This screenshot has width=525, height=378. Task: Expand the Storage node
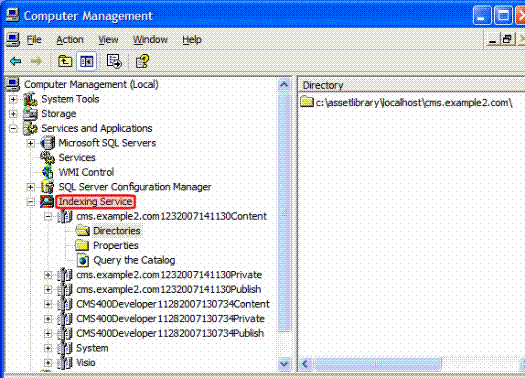13,114
